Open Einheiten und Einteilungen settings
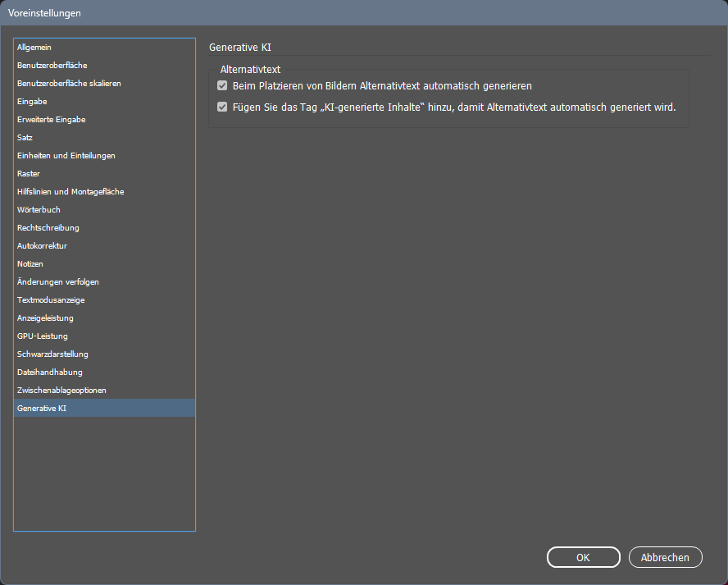The height and width of the screenshot is (585, 728). 66,156
